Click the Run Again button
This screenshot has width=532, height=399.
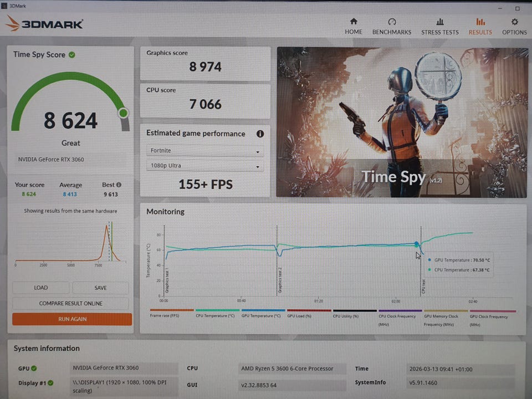click(x=72, y=319)
